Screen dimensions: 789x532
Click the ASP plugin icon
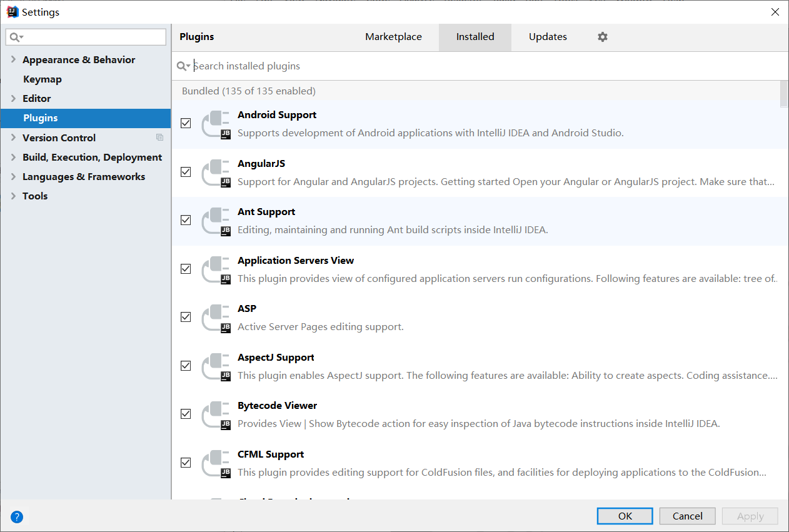[x=216, y=318]
